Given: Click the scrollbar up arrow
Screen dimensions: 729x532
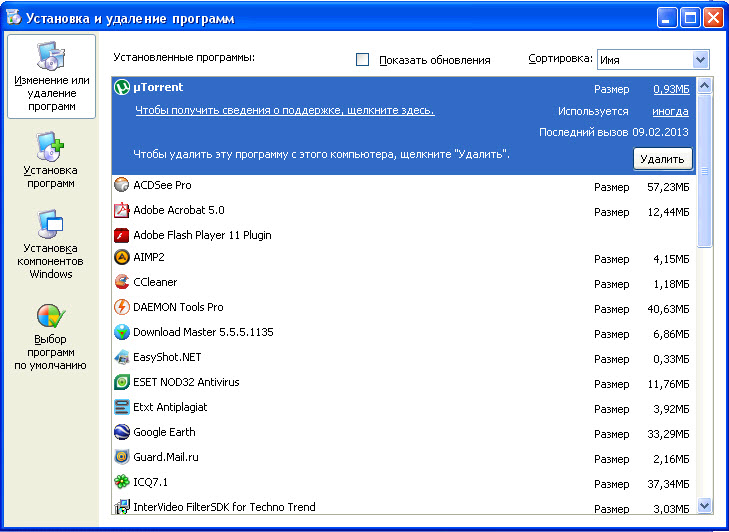Looking at the screenshot, I should click(704, 87).
